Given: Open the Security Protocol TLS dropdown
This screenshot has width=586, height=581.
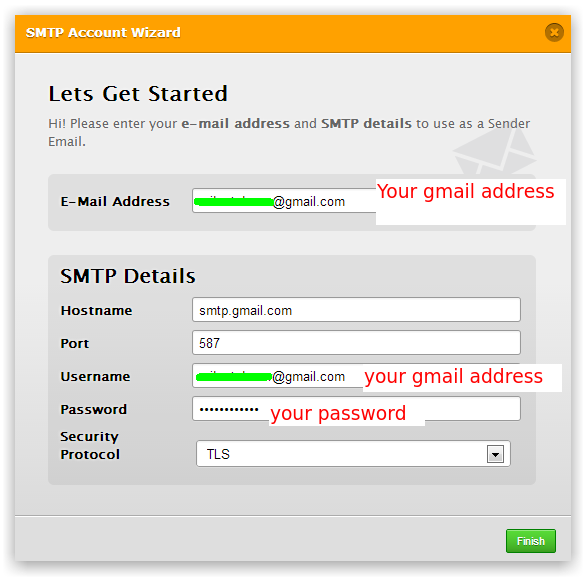Looking at the screenshot, I should (x=353, y=454).
